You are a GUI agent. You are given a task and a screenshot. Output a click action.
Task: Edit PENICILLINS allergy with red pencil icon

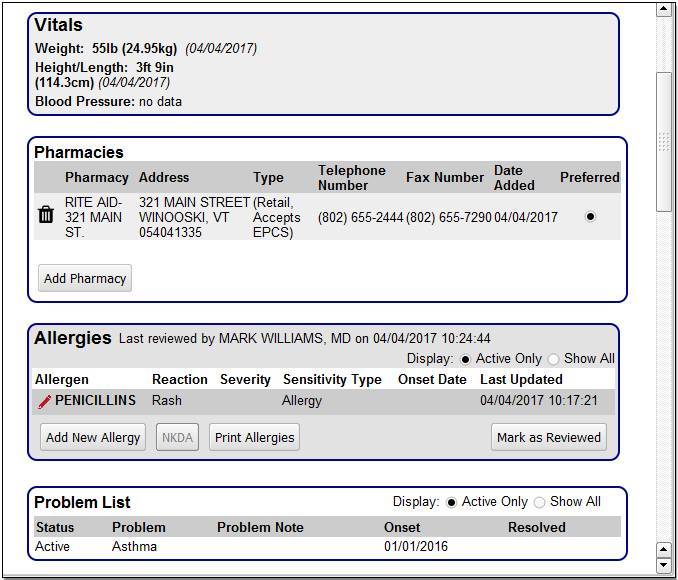pos(45,402)
